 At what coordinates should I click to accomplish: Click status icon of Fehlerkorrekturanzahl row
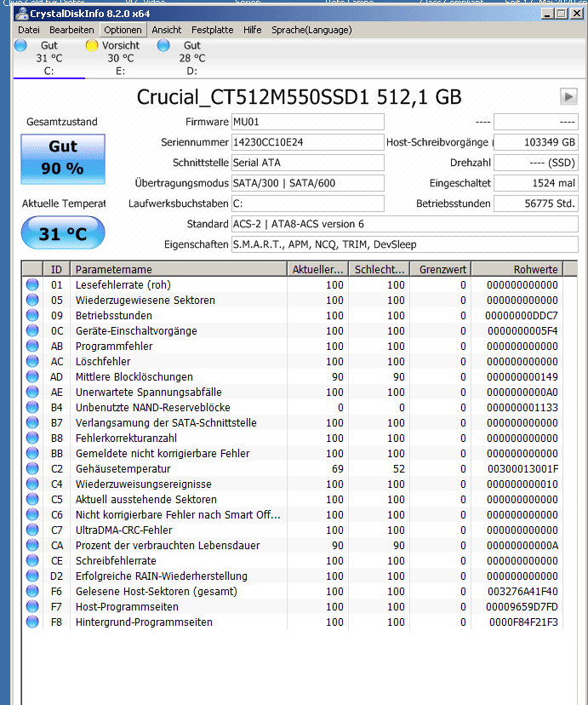point(32,438)
